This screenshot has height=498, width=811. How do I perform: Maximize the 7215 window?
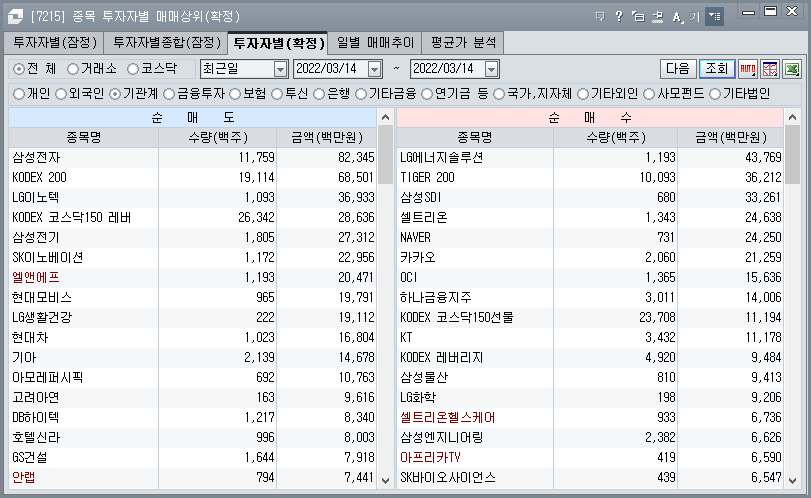pyautogui.click(x=771, y=11)
